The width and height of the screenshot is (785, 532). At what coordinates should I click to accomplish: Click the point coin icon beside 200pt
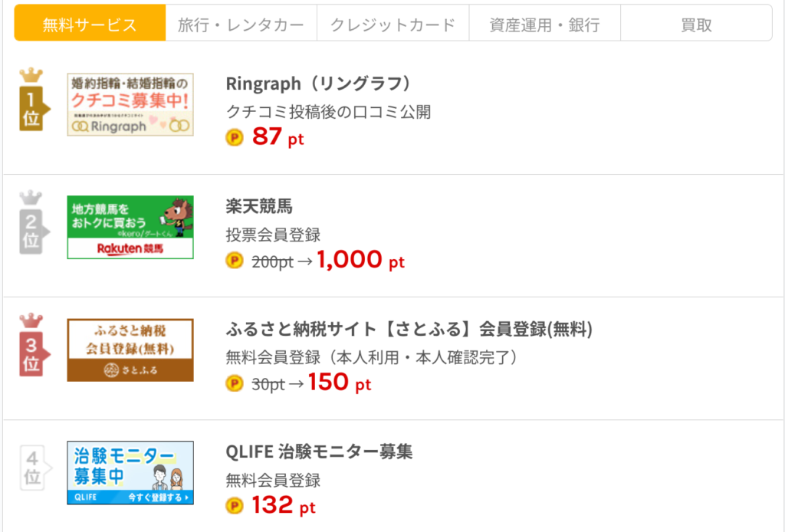coord(235,260)
